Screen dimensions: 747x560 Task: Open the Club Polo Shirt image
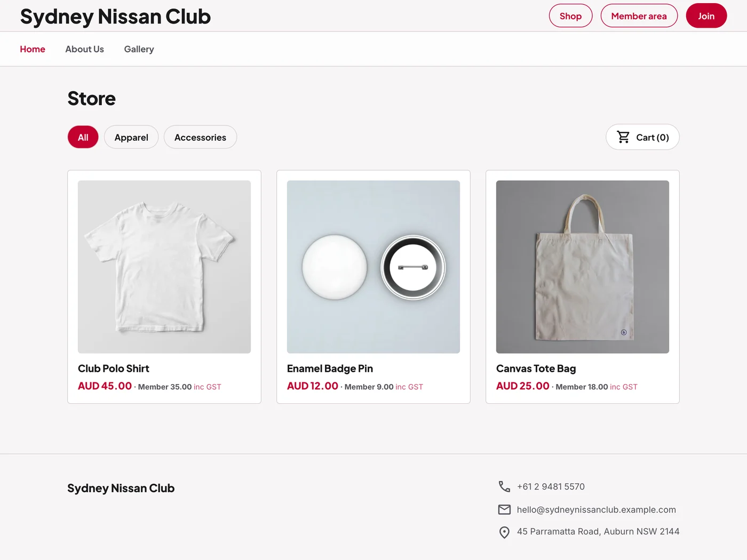tap(164, 267)
